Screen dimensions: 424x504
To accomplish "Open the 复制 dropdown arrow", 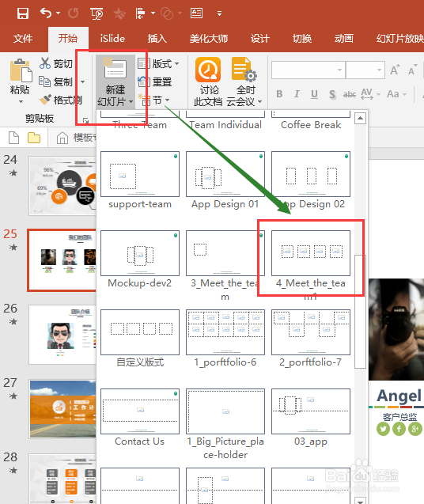I will 82,82.
